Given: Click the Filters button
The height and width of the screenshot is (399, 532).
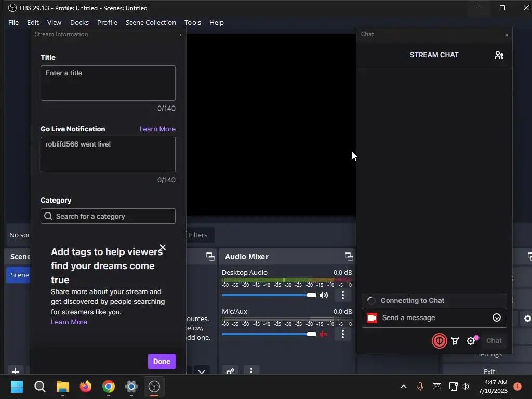Looking at the screenshot, I should 199,235.
